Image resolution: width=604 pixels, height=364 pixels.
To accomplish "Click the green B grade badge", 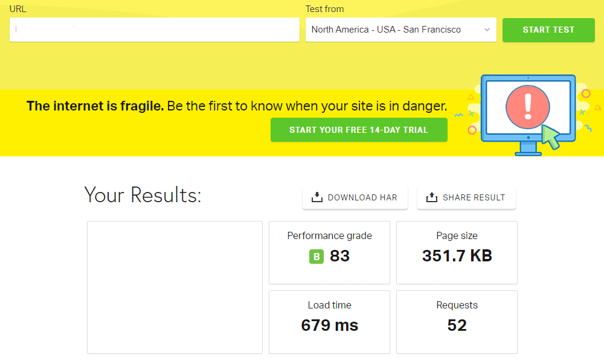I will coord(316,257).
